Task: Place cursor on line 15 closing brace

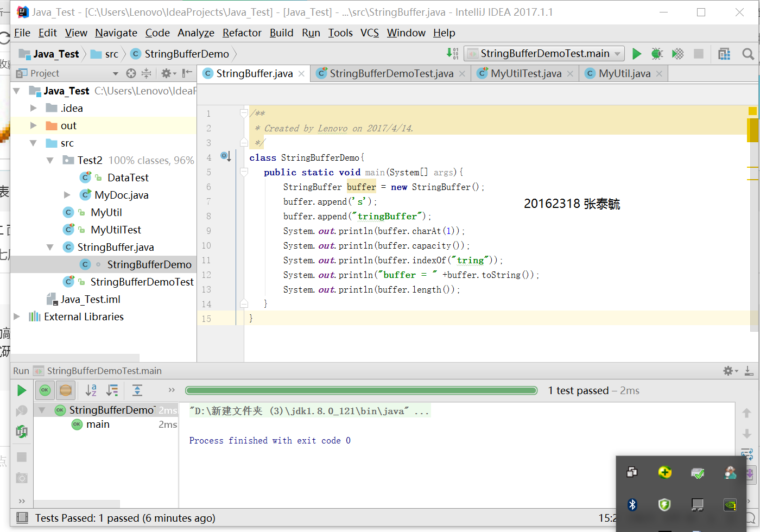Action: pyautogui.click(x=251, y=318)
